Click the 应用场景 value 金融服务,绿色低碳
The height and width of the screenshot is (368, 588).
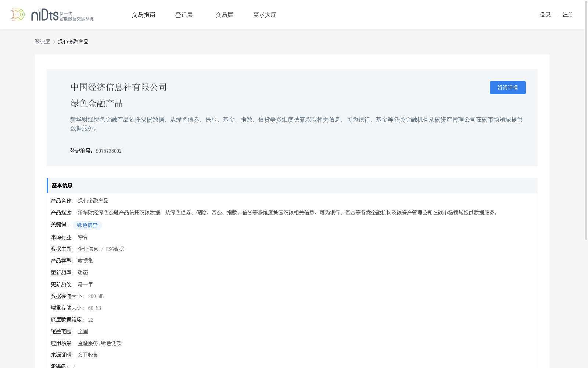pyautogui.click(x=100, y=343)
